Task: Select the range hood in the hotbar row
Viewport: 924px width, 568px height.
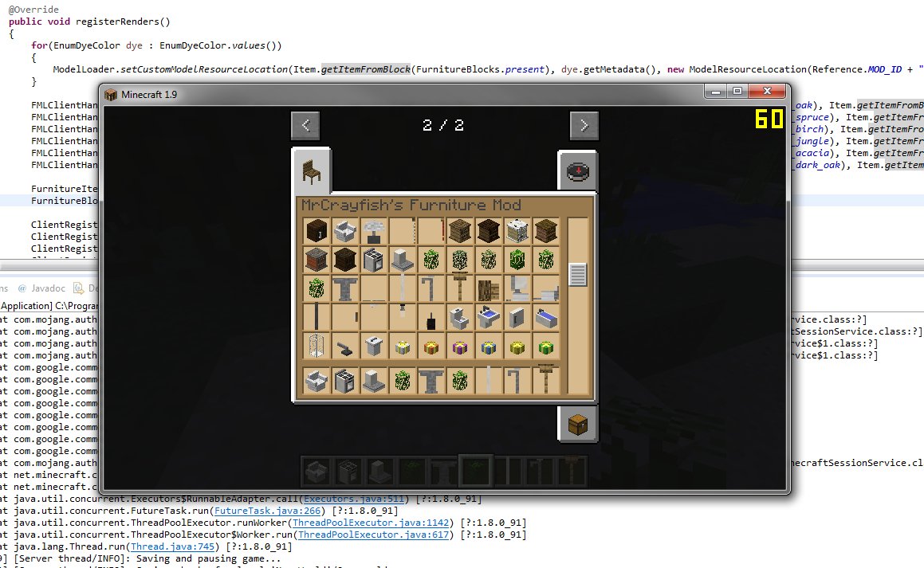Action: click(x=374, y=380)
